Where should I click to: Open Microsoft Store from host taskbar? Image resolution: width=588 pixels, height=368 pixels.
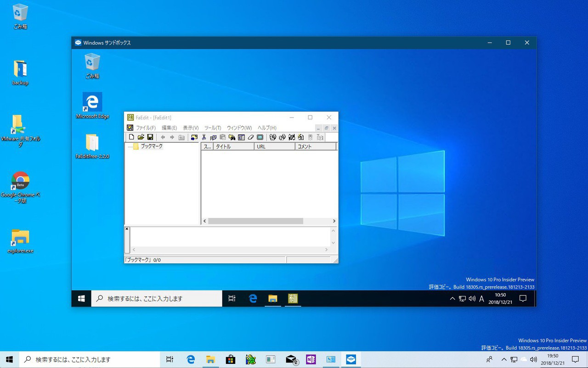[230, 360]
